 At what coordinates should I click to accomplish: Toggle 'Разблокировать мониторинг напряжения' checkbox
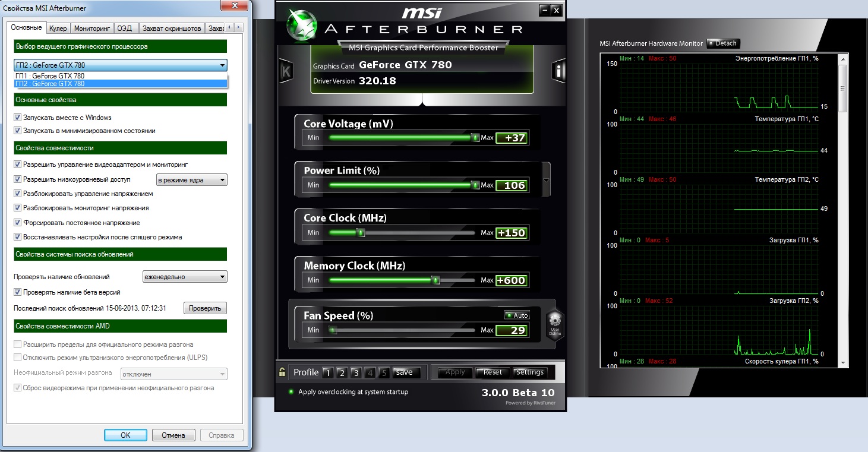[x=18, y=208]
